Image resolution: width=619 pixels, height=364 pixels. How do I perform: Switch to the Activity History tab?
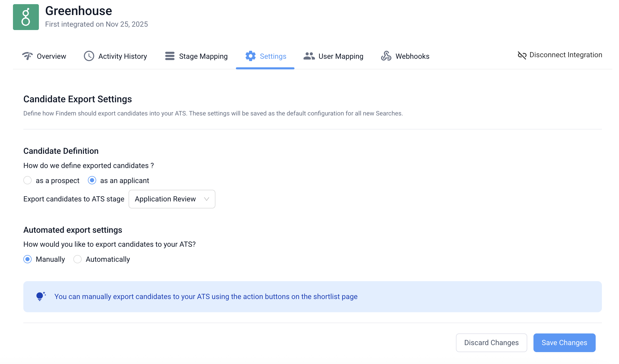(115, 56)
